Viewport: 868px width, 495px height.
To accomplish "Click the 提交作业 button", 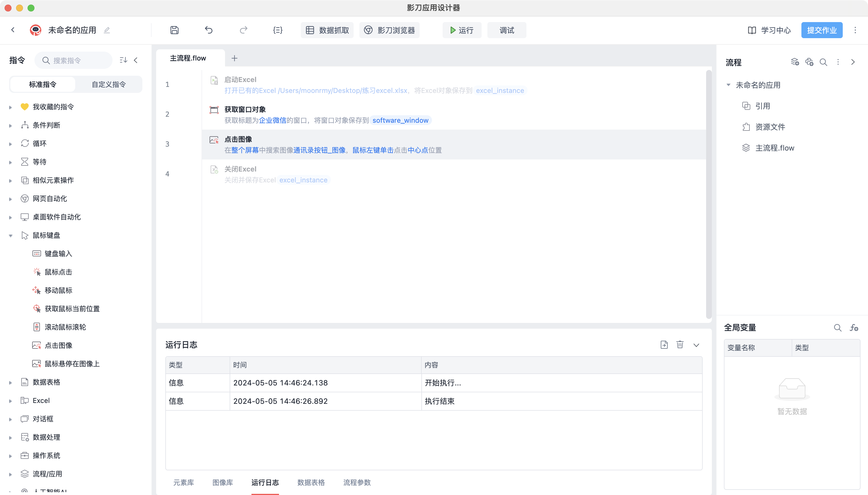I will 822,30.
